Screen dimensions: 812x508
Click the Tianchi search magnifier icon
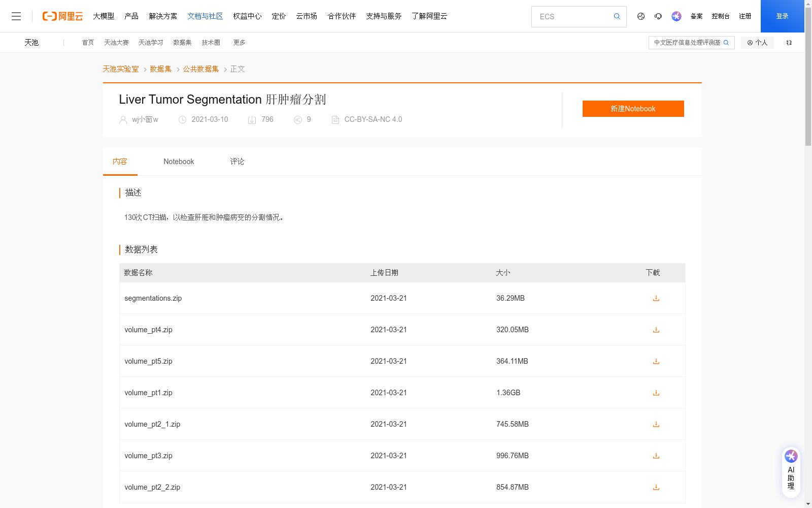pyautogui.click(x=726, y=43)
